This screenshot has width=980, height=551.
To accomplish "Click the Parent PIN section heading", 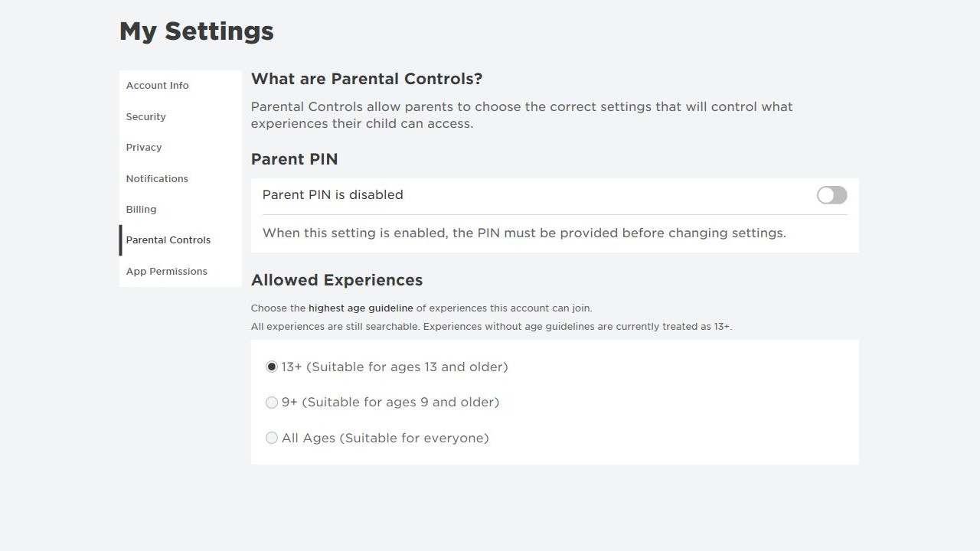I will pos(295,159).
